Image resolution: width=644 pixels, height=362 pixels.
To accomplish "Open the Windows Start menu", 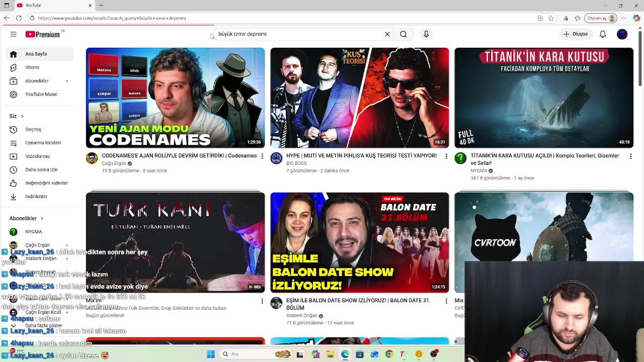I will click(x=211, y=354).
